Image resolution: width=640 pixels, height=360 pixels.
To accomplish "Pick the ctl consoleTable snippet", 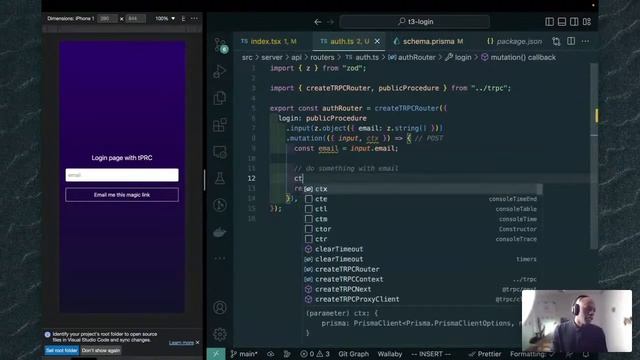I will point(423,209).
